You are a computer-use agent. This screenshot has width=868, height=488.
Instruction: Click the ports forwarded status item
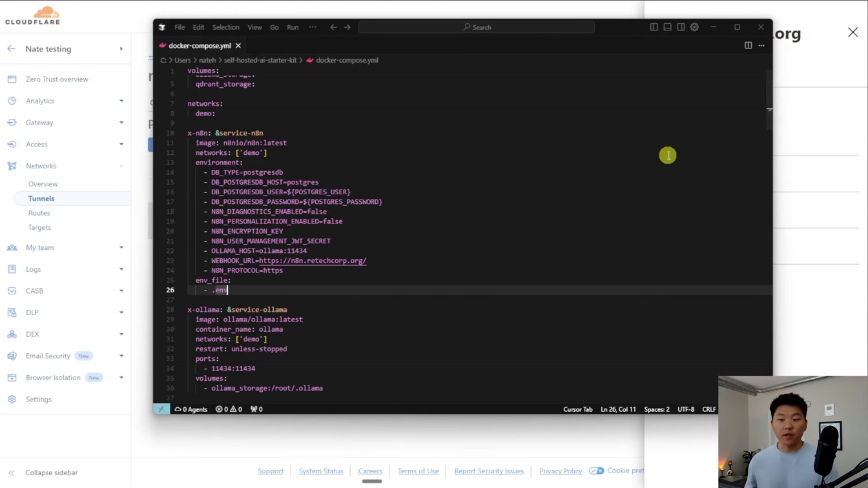point(256,409)
